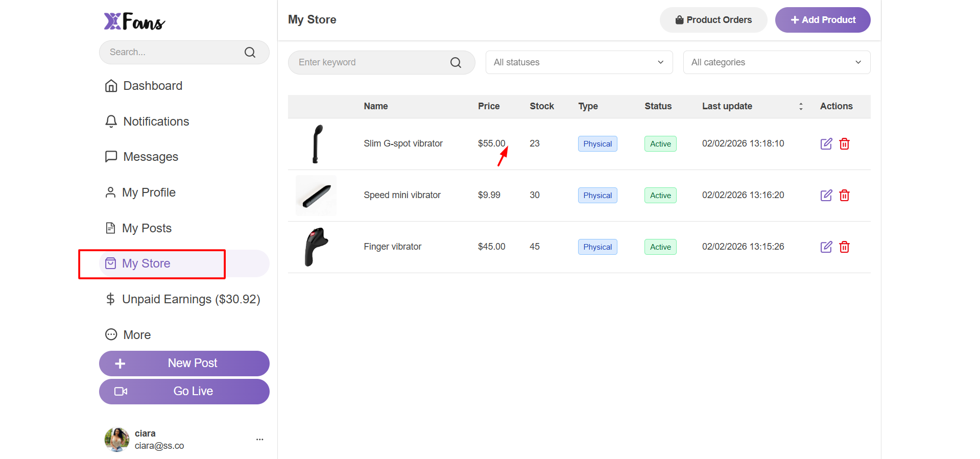The image size is (980, 459).
Task: Delete the Speed mini vibrator product
Action: pos(844,196)
